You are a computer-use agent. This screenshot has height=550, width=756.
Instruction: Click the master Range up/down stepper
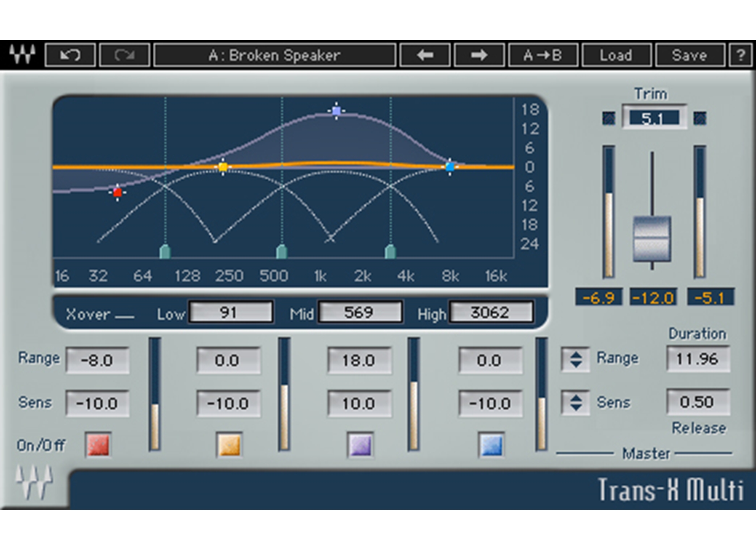[x=575, y=359]
